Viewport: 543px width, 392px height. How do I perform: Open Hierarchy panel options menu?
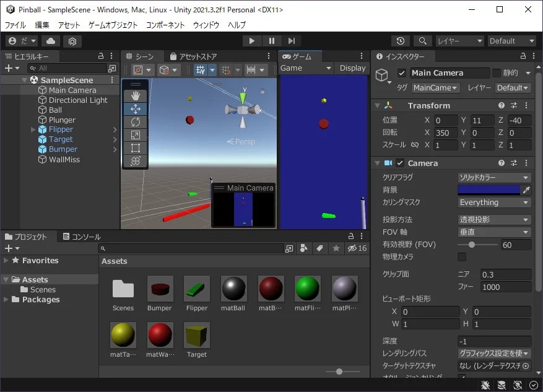coord(111,56)
